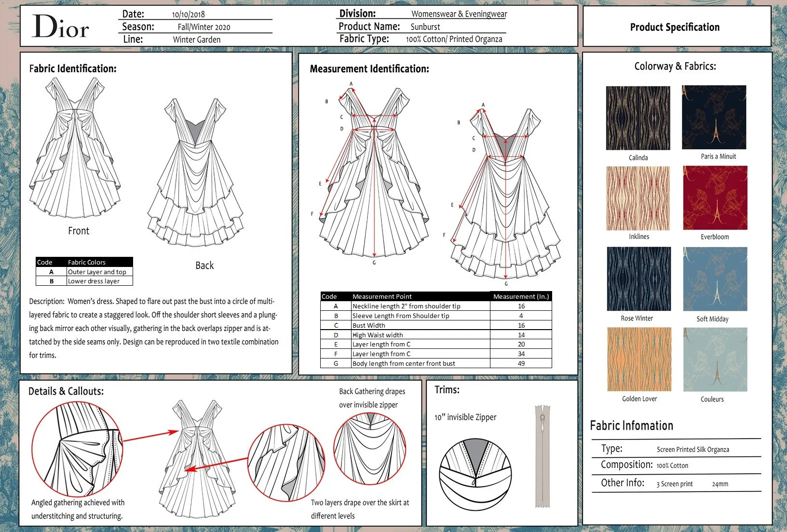Image resolution: width=787 pixels, height=532 pixels.
Task: Click the Fabric Infomation heading
Action: coord(632,426)
